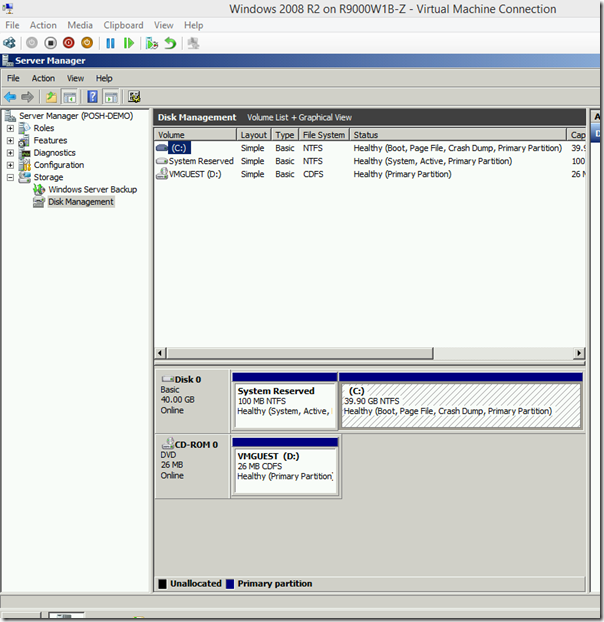Open Help with the blue question mark icon
Viewport: 604px width, 622px height.
pos(92,97)
